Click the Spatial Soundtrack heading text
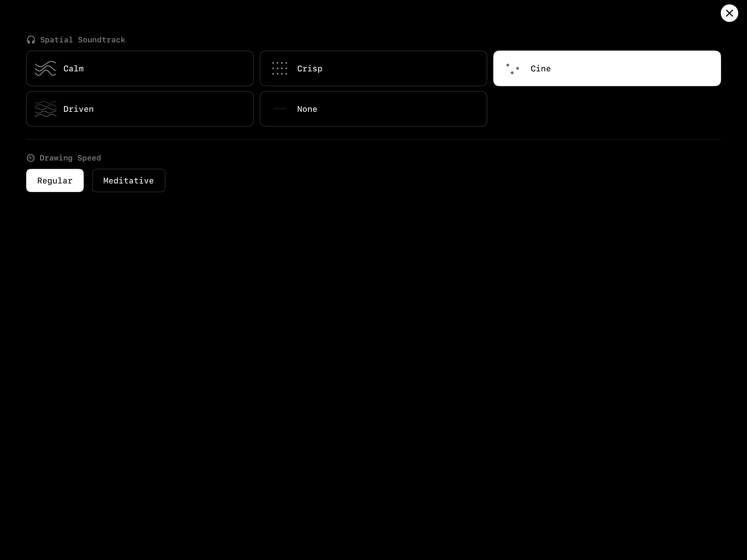Image resolution: width=747 pixels, height=560 pixels. pyautogui.click(x=83, y=40)
